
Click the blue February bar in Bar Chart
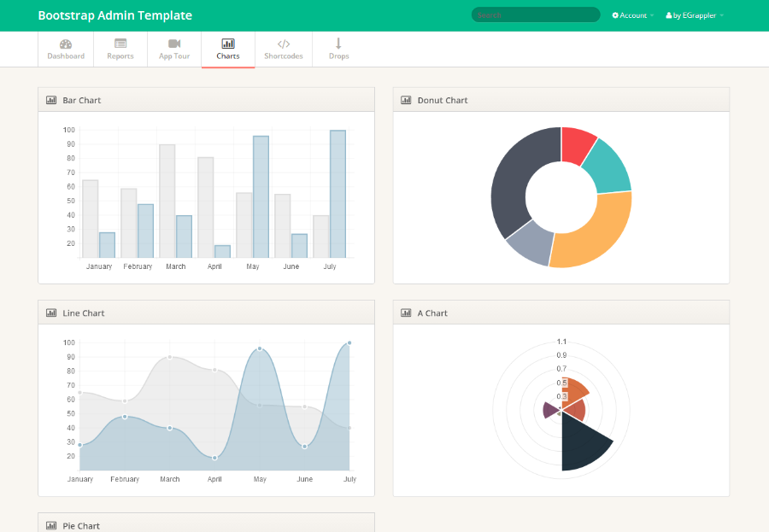pyautogui.click(x=145, y=231)
